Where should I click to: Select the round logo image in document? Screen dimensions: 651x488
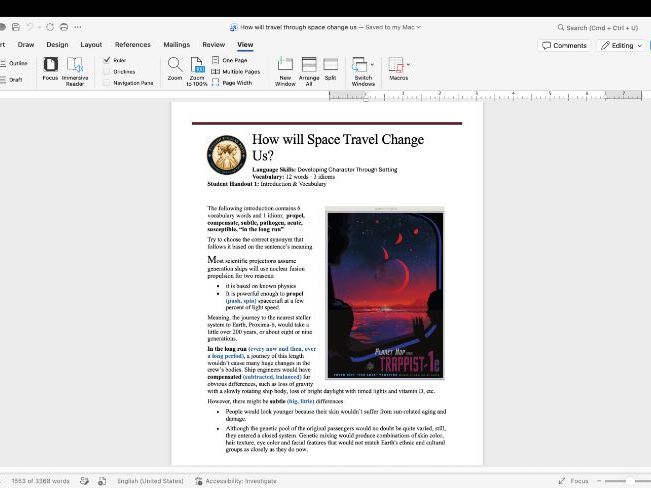227,155
